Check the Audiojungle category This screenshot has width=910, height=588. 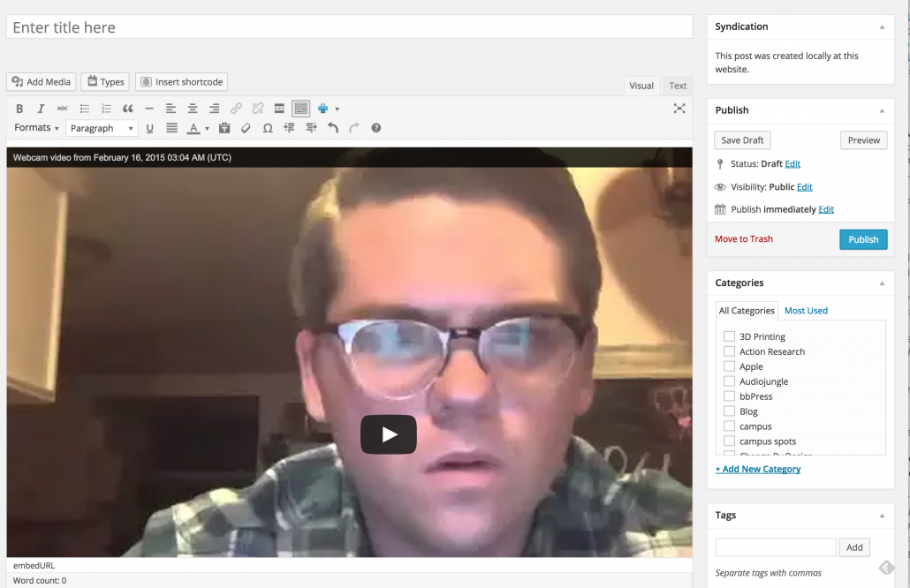729,381
